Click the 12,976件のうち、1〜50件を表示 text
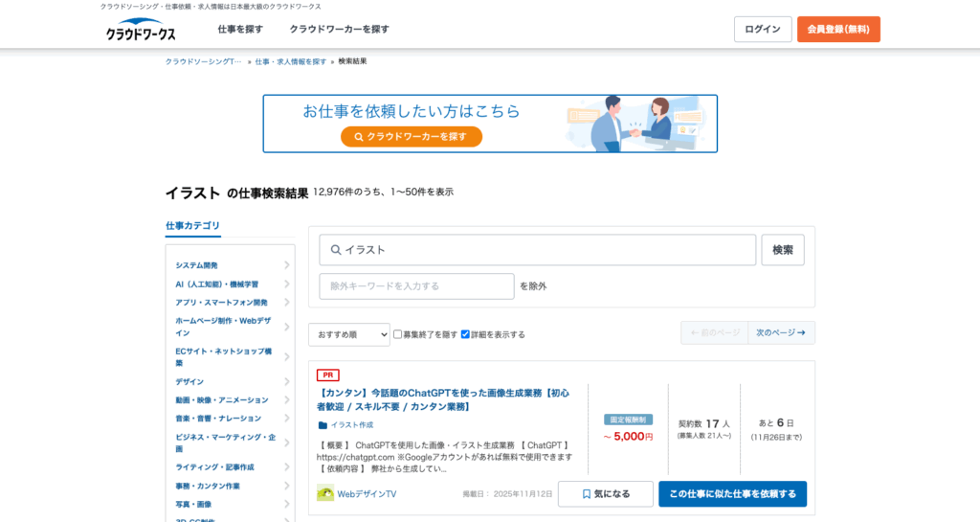Image resolution: width=980 pixels, height=522 pixels. point(383,192)
